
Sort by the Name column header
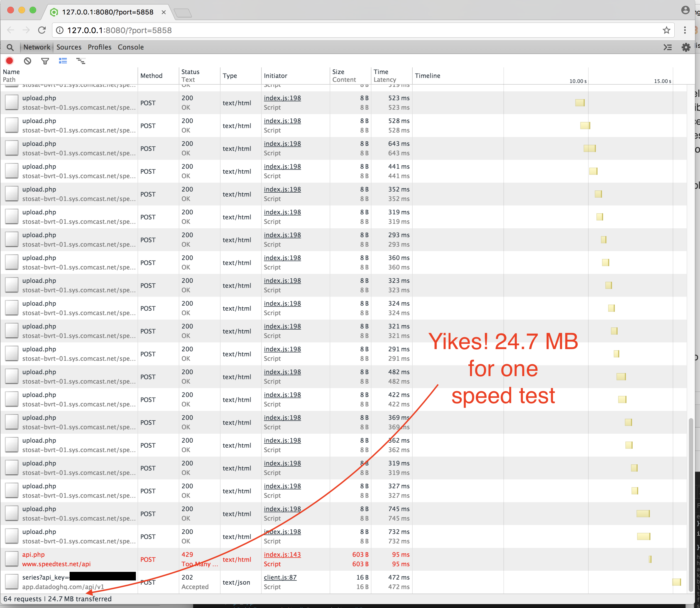(x=69, y=76)
